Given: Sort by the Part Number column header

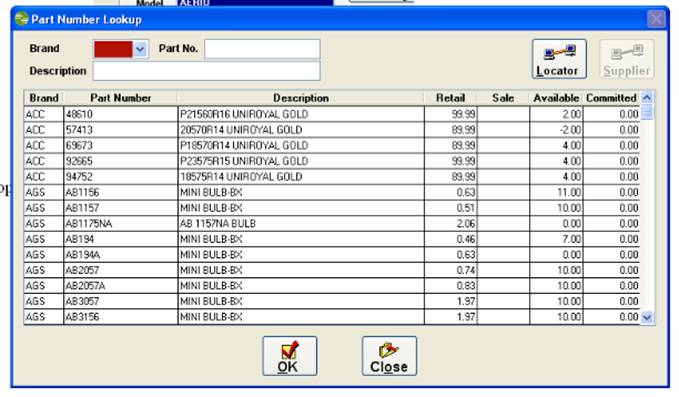Looking at the screenshot, I should click(x=120, y=98).
